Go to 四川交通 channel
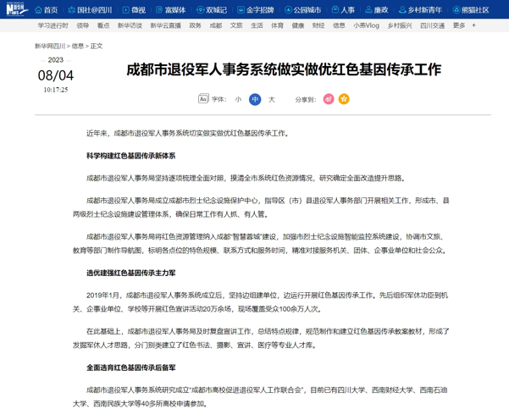The image size is (509, 420). point(433,25)
